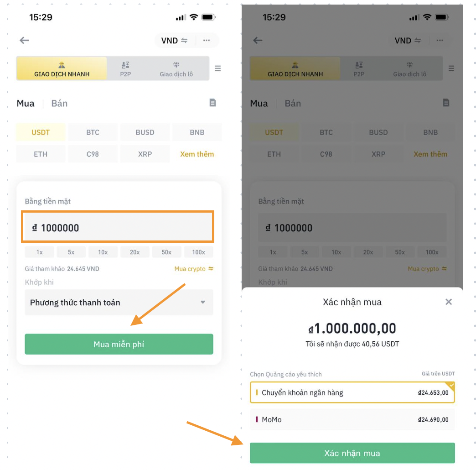Choose MoMo as the payment option
Viewport: 476px width, 470px height.
pos(352,419)
